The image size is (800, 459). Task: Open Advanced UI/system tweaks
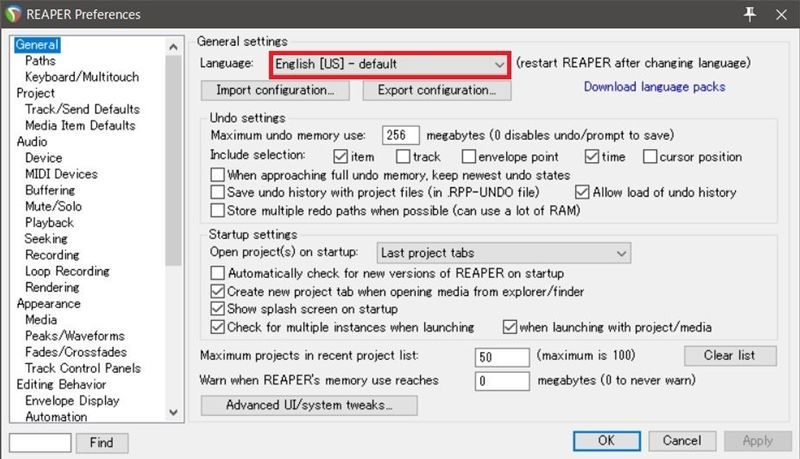click(309, 405)
